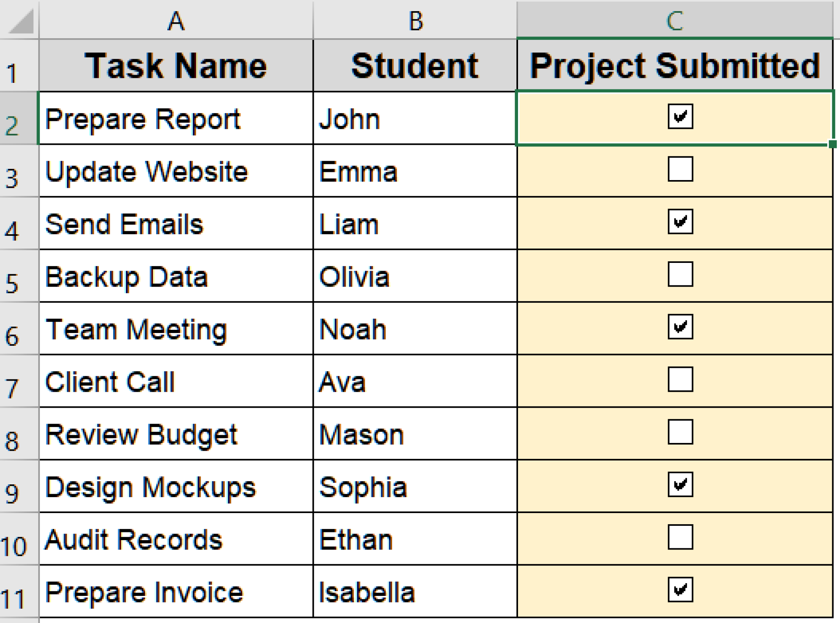840x623 pixels.
Task: Select column C header
Action: pyautogui.click(x=675, y=21)
